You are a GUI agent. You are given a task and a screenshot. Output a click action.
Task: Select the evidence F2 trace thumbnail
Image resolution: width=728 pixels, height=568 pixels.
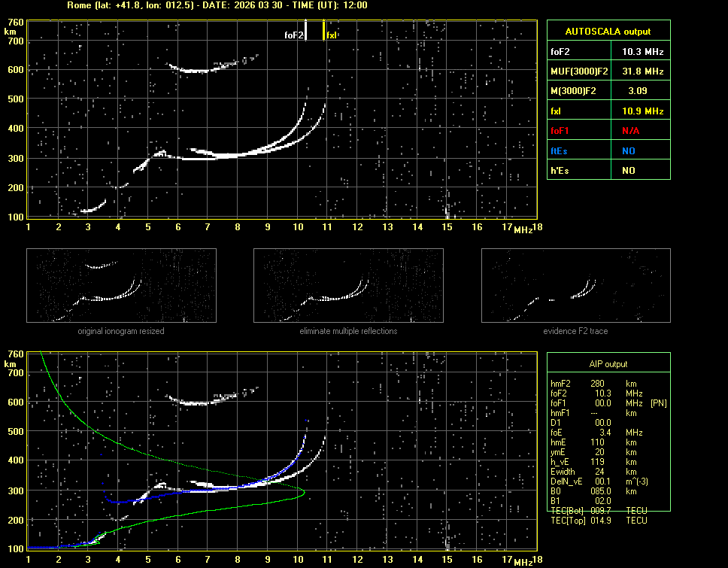click(x=575, y=285)
